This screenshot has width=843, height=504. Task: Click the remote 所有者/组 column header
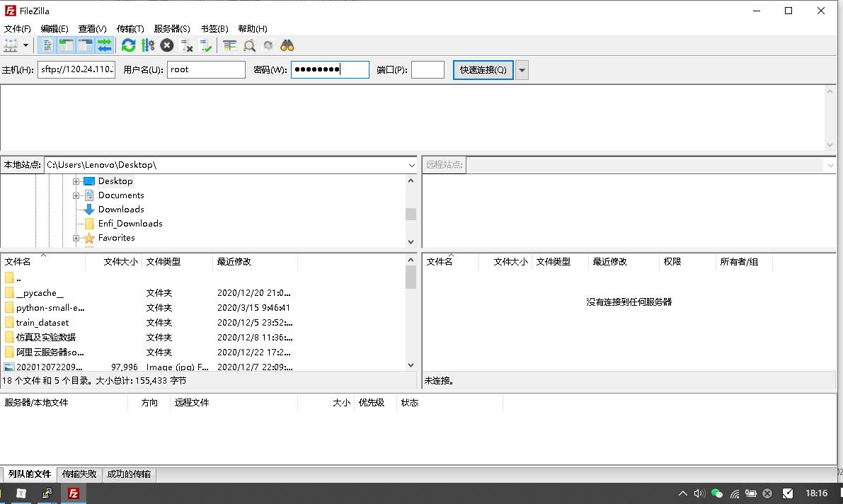coord(744,261)
